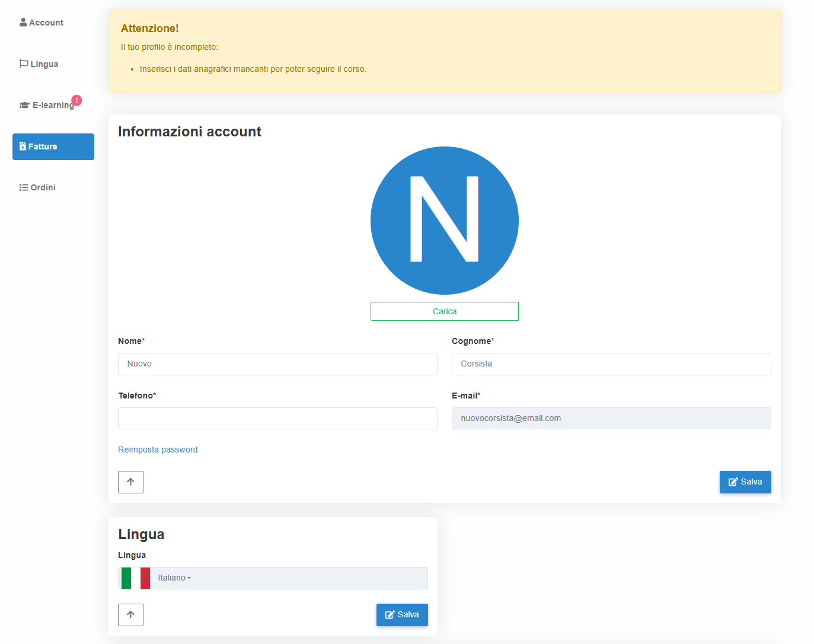Screen dimensions: 814x644
Task: Click the invoice icon in Fatture button
Action: coord(23,146)
